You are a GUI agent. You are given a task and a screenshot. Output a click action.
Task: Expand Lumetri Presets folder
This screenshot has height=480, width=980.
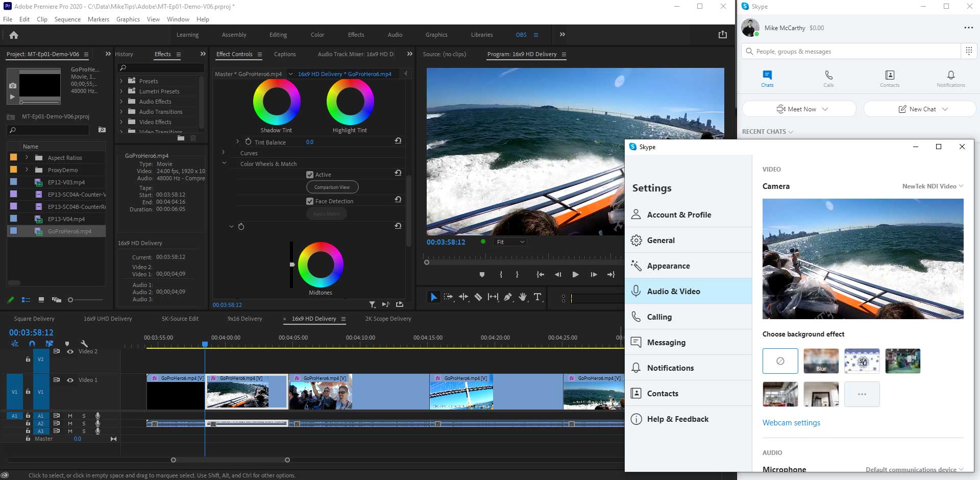(x=121, y=91)
